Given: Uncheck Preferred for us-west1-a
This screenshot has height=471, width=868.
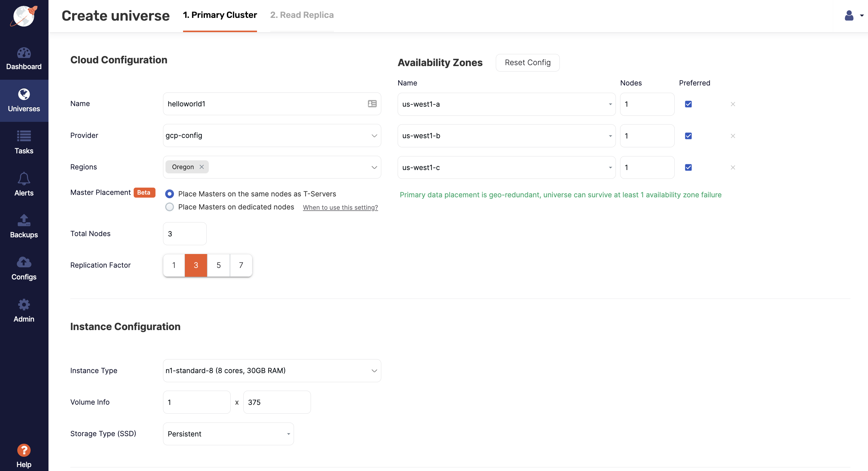Looking at the screenshot, I should (x=688, y=104).
